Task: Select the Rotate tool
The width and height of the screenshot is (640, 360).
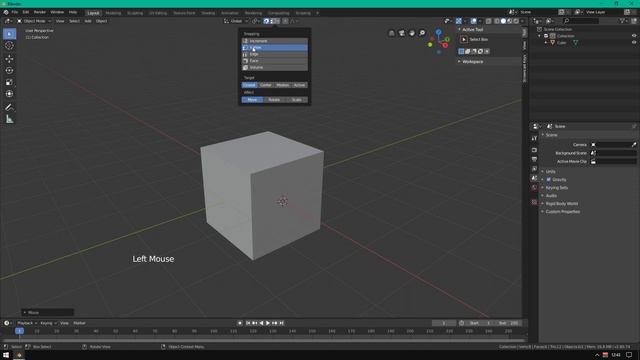Action: click(x=9, y=71)
